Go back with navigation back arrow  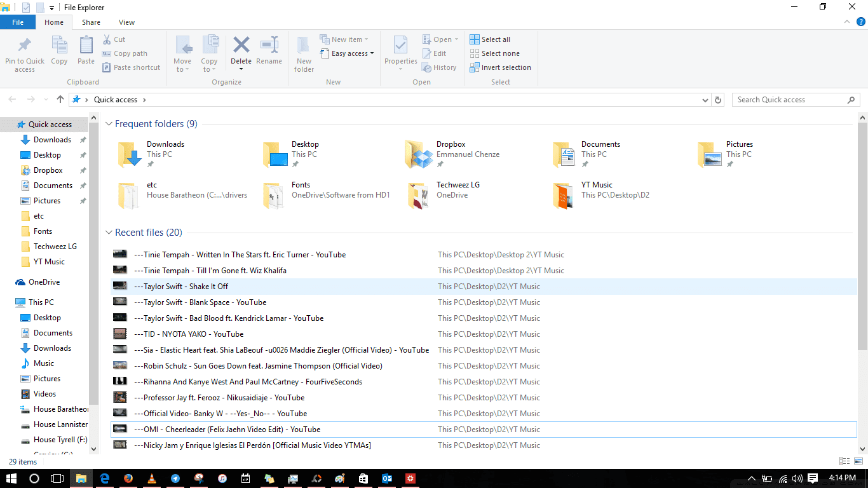coord(13,99)
